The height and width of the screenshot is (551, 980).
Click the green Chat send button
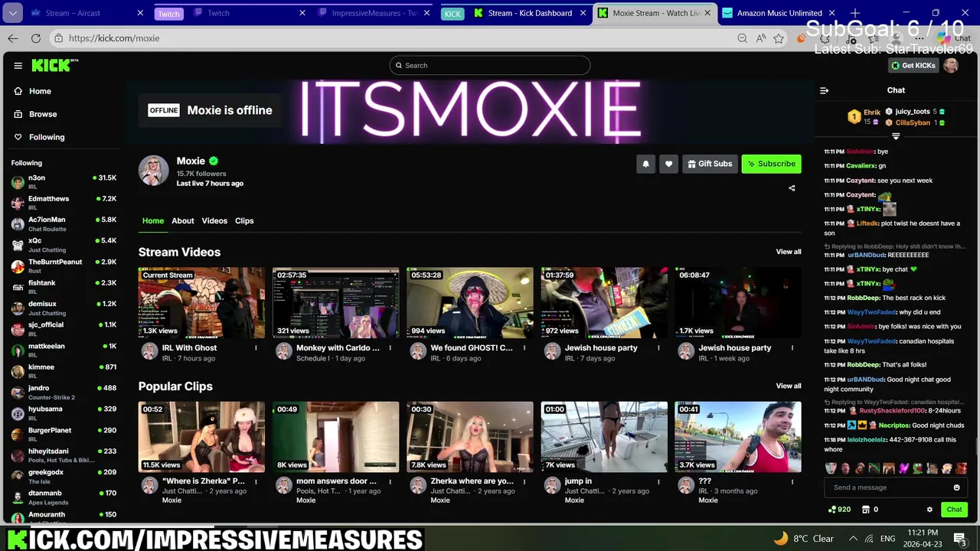[954, 510]
